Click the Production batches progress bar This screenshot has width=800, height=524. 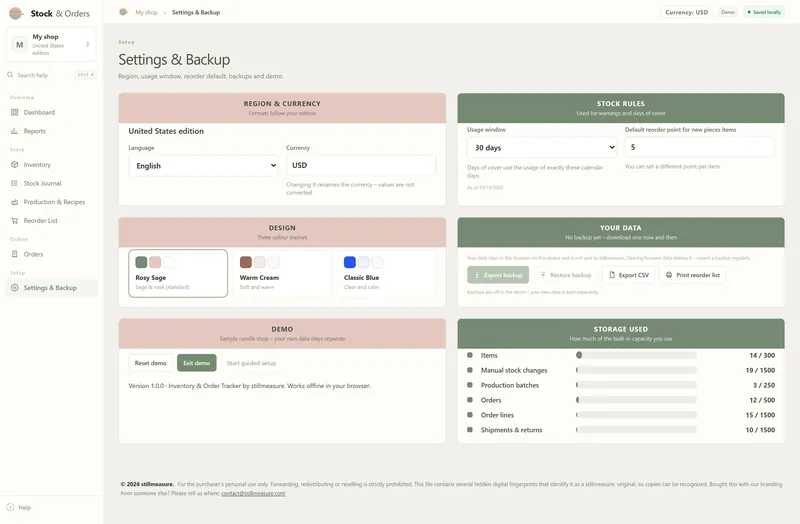coord(636,385)
